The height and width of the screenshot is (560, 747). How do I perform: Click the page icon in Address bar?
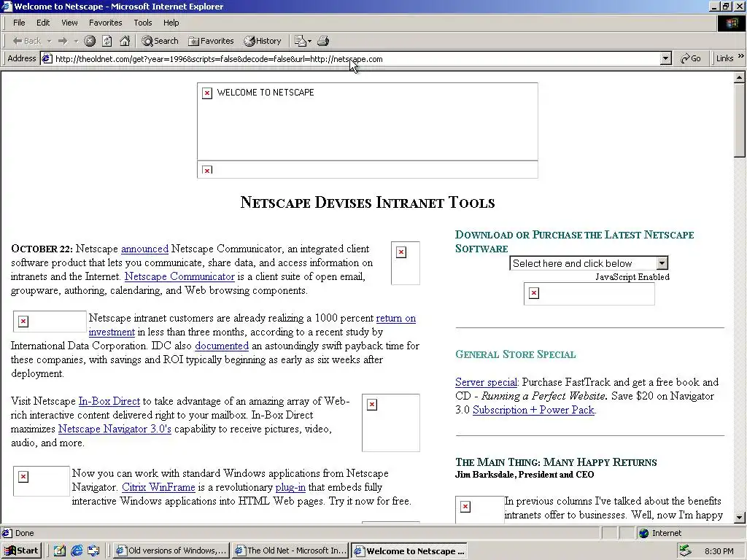(x=47, y=59)
